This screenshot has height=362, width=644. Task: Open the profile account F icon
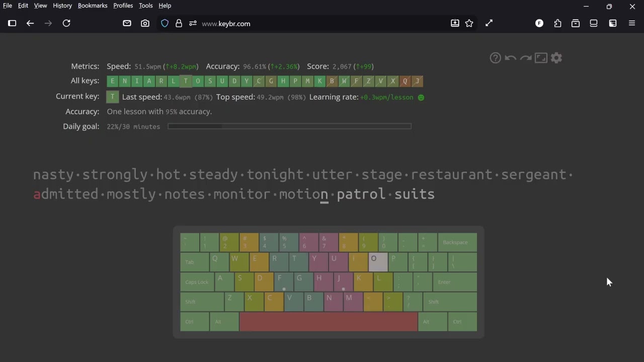[x=539, y=23]
